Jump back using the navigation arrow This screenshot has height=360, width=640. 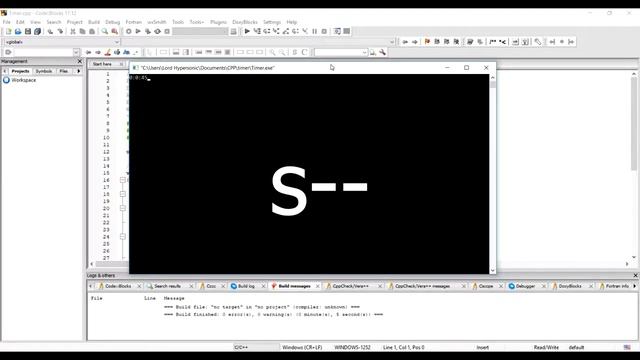405,42
